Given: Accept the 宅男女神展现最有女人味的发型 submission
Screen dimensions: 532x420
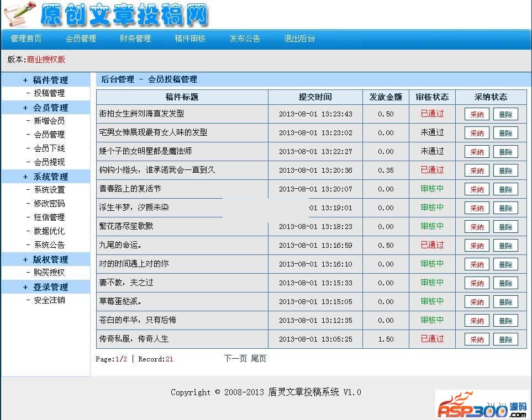Looking at the screenshot, I should tap(477, 133).
